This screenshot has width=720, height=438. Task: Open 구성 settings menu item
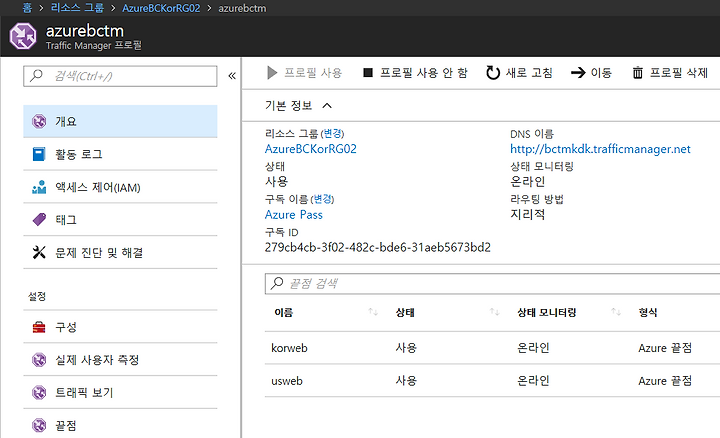120,327
